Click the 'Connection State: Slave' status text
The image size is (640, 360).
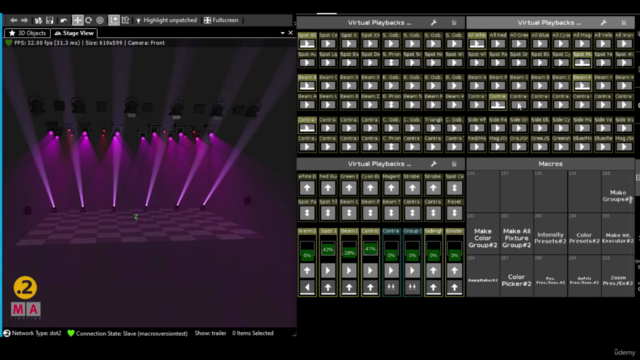pos(132,333)
